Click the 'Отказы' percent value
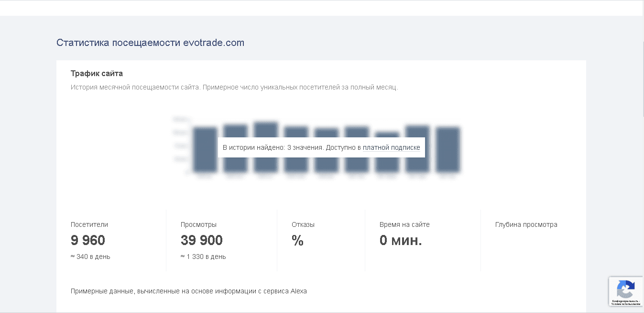Screen dimensions: 644x313 [x=297, y=241]
